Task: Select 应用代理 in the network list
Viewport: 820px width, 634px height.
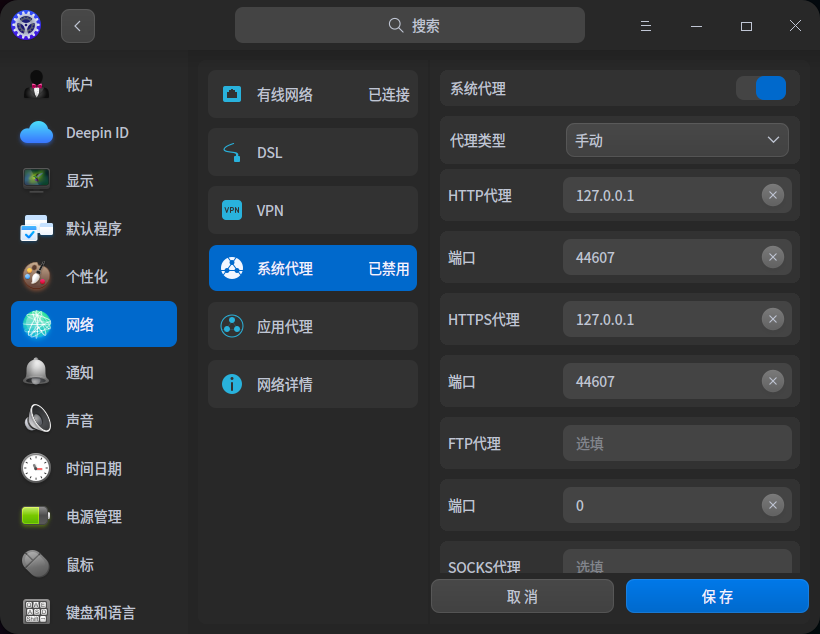Action: tap(313, 326)
